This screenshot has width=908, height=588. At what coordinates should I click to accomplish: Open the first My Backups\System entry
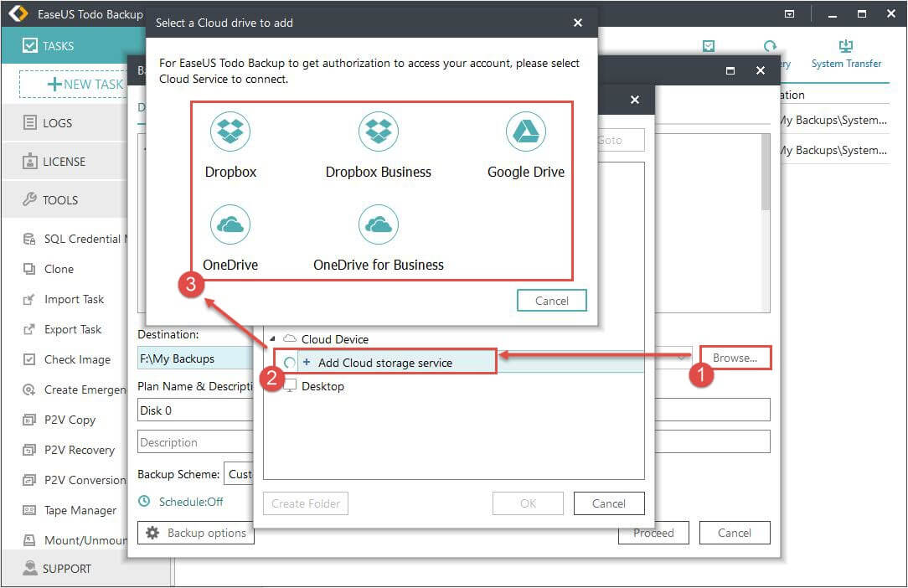[834, 120]
